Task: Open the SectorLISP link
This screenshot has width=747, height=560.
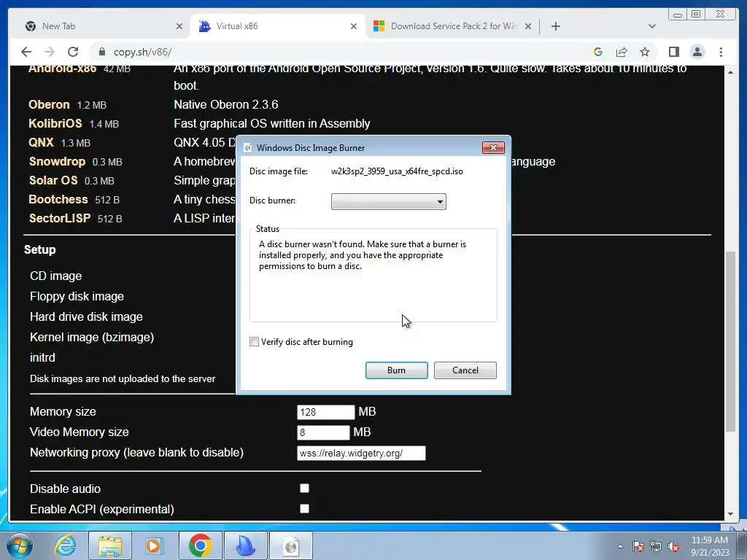Action: pyautogui.click(x=60, y=219)
